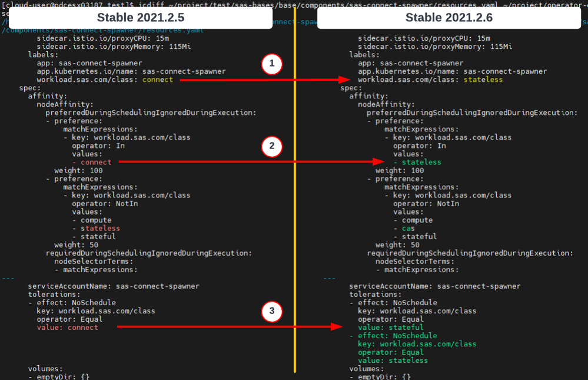Click the yellow 'connect' class label value
Screen dimensions: 588x380
pyautogui.click(x=158, y=80)
